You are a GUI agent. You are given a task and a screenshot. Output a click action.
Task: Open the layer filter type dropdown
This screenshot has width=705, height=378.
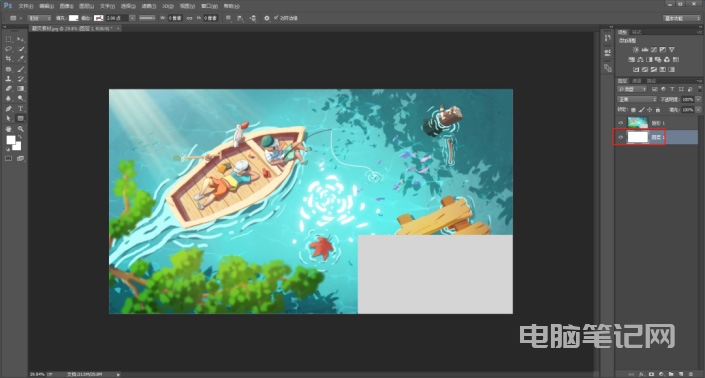[632, 89]
